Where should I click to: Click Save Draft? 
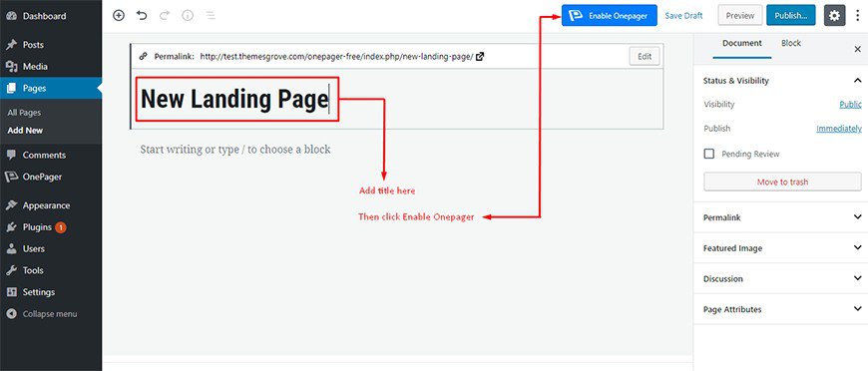pyautogui.click(x=683, y=16)
